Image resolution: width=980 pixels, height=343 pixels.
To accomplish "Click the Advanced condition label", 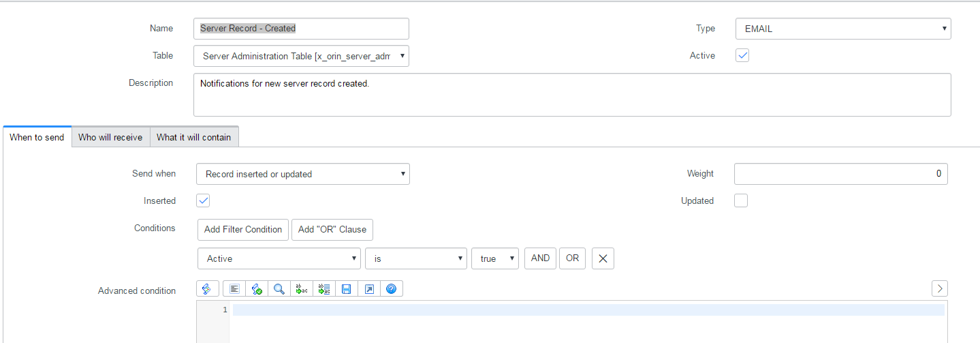I will (x=137, y=290).
